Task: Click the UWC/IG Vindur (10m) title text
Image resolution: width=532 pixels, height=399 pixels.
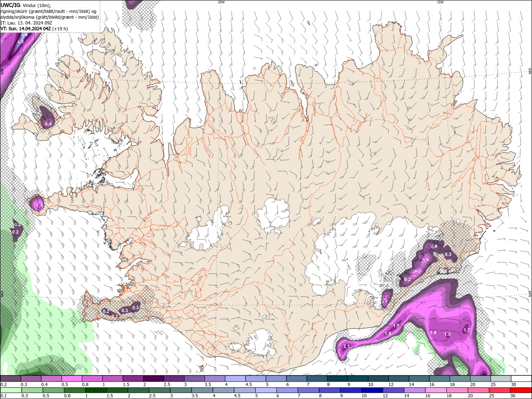Action: [x=26, y=5]
